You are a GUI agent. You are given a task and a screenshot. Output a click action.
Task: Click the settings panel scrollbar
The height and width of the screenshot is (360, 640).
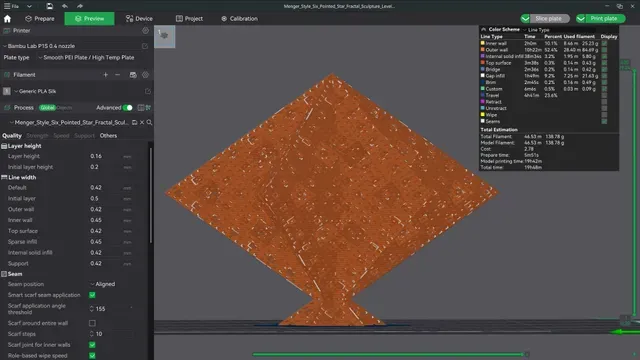pos(151,195)
